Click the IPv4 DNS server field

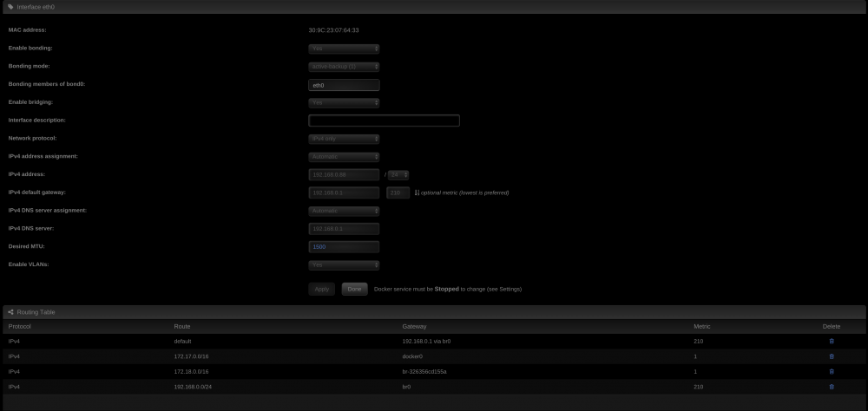click(x=344, y=228)
